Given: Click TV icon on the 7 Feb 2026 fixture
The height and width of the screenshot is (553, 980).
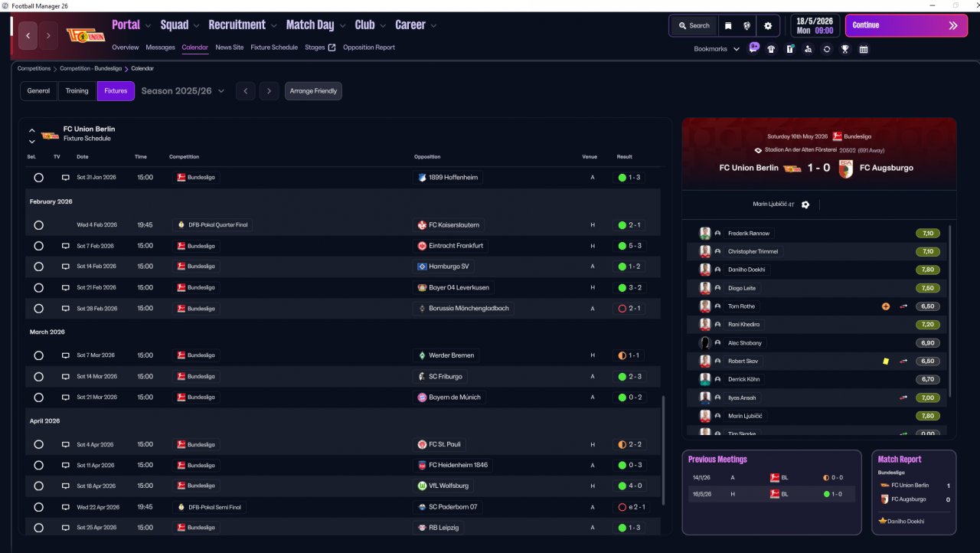Looking at the screenshot, I should coord(66,246).
